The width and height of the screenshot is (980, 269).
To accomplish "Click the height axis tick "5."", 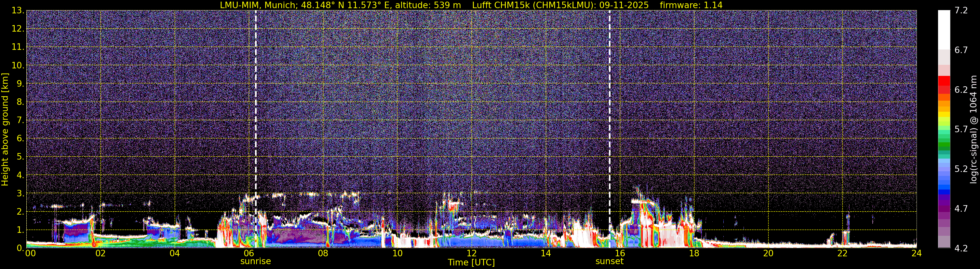I will tap(20, 157).
